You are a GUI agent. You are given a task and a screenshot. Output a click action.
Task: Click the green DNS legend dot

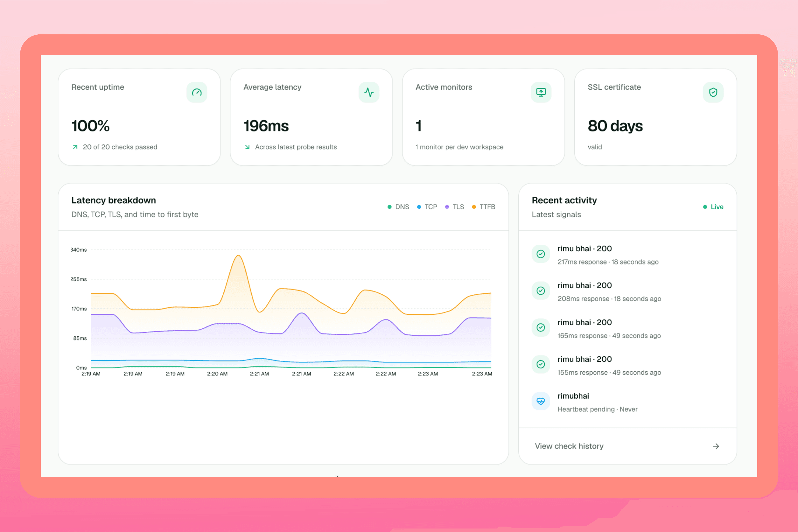click(389, 207)
